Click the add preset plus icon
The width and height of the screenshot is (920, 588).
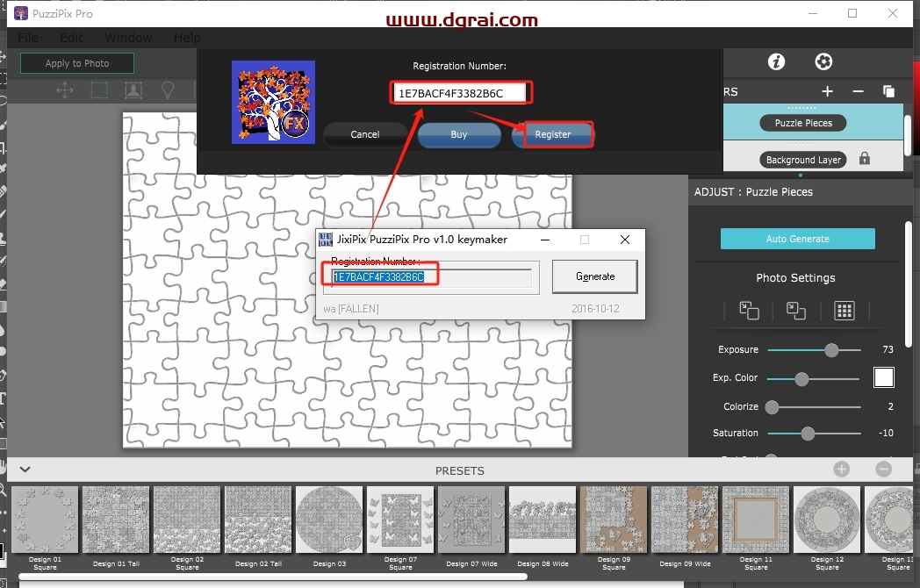point(841,470)
